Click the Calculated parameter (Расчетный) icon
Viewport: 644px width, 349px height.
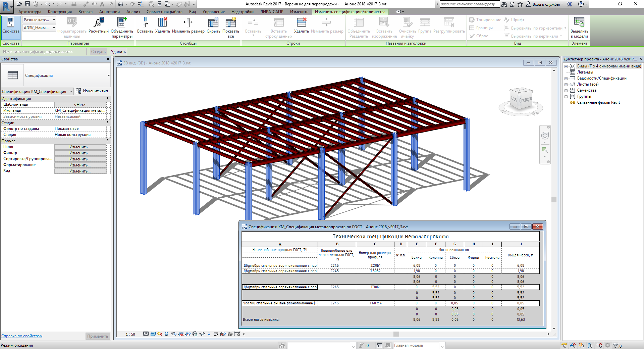pyautogui.click(x=98, y=23)
